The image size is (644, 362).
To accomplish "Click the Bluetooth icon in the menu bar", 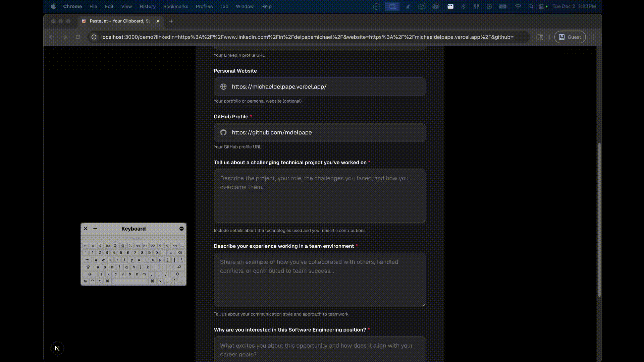I will pos(463,6).
